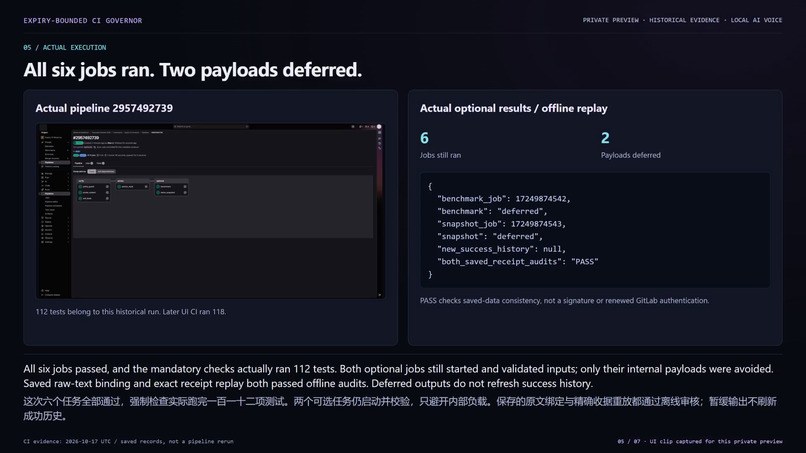The image size is (806, 453).
Task: Select the English summary paragraph 'All six jobs passed'
Action: pyautogui.click(x=398, y=376)
